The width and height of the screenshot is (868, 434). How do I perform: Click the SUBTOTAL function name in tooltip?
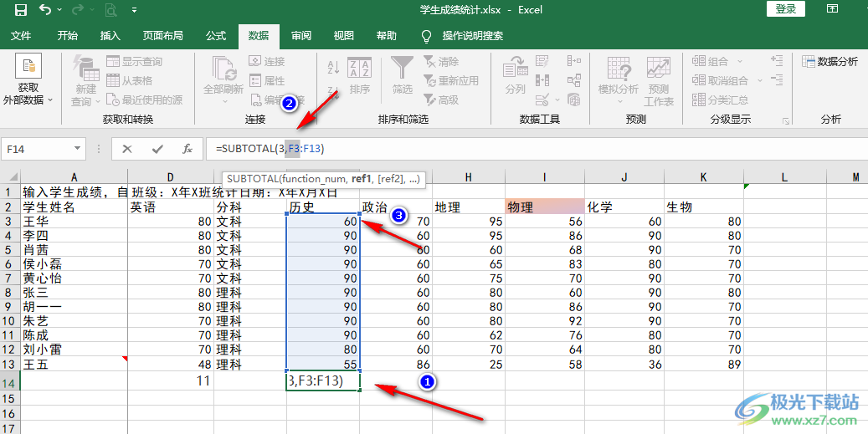coord(253,179)
